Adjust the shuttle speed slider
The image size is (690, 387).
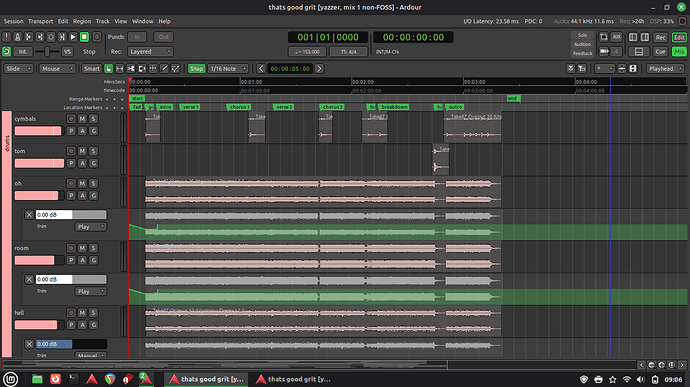(47, 52)
